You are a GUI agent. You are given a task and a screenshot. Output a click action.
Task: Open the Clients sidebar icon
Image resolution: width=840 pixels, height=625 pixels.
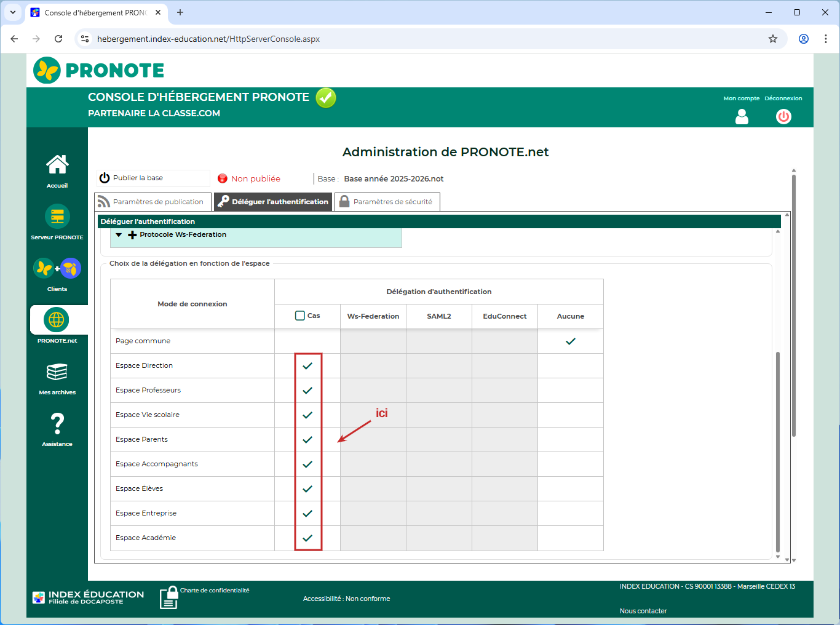click(57, 268)
